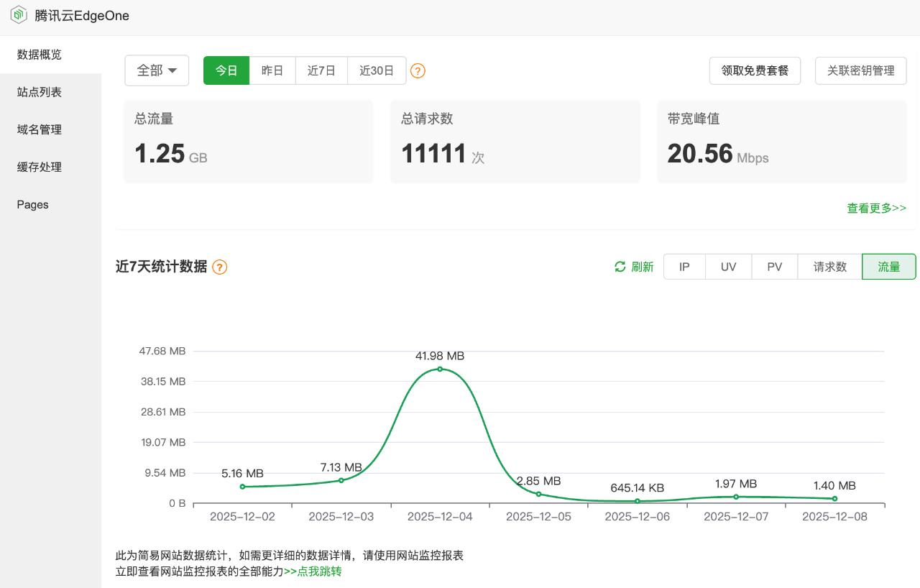The height and width of the screenshot is (588, 920).
Task: Expand the 全部 site filter dropdown
Action: tap(157, 70)
